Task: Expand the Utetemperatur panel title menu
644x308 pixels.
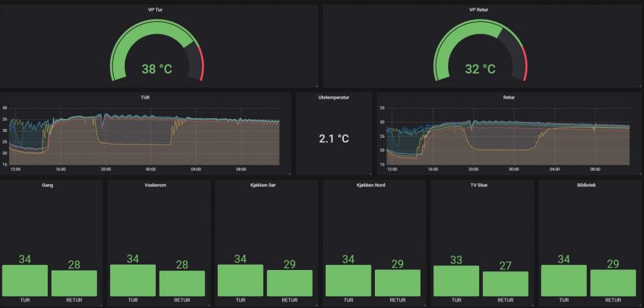Action: (334, 97)
